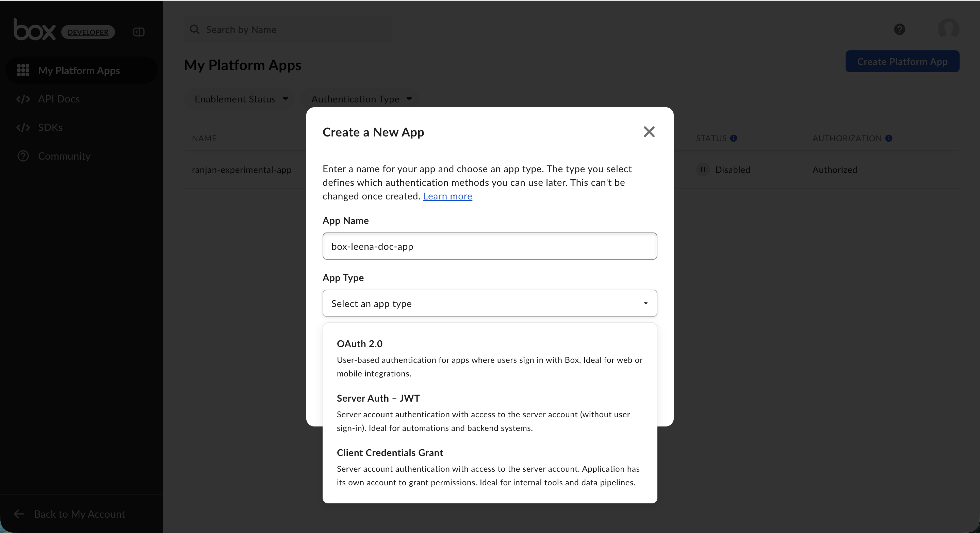Screen dimensions: 980x533
Task: Click the Authorization column info icon
Action: pyautogui.click(x=889, y=138)
